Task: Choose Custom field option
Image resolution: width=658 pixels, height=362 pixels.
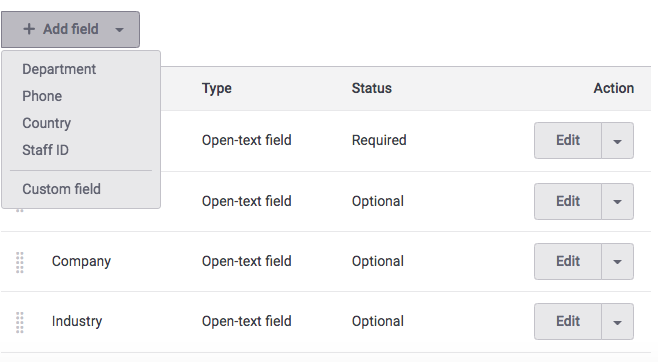Action: click(61, 189)
